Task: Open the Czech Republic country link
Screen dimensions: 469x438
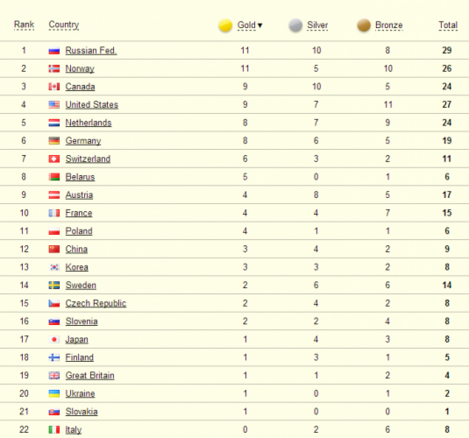Action: point(96,303)
